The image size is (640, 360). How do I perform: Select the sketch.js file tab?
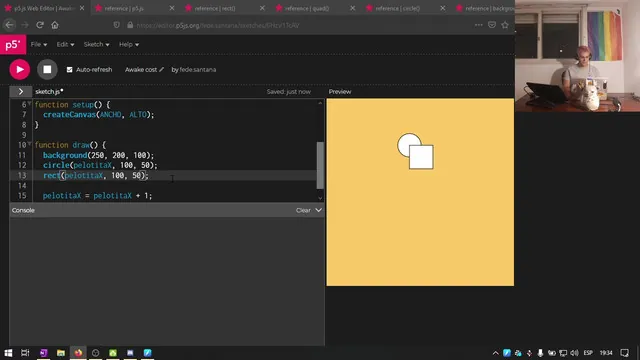tap(49, 92)
